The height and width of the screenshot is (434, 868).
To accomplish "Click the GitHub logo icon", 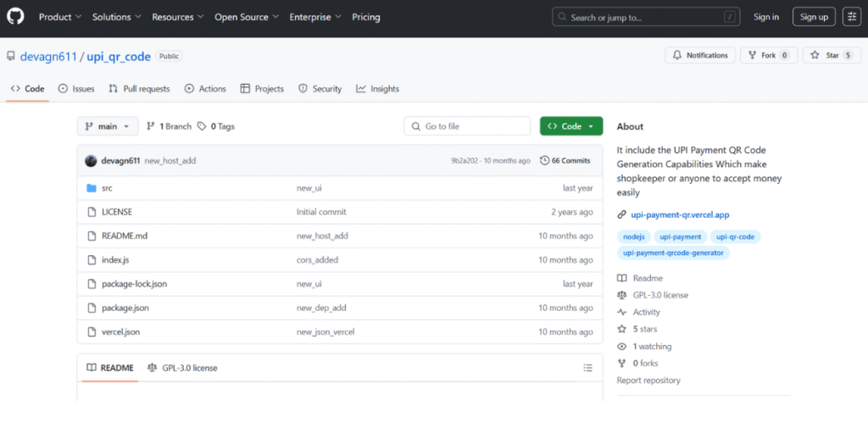I will click(15, 17).
